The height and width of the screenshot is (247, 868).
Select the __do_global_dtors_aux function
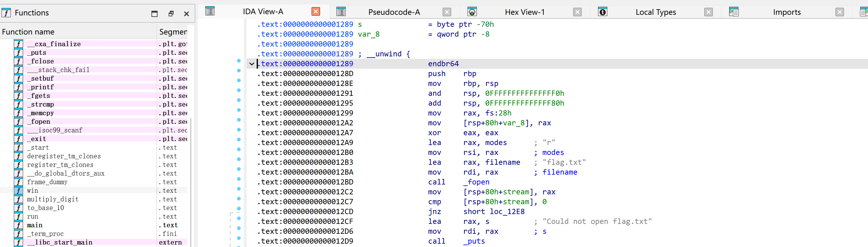94,173
